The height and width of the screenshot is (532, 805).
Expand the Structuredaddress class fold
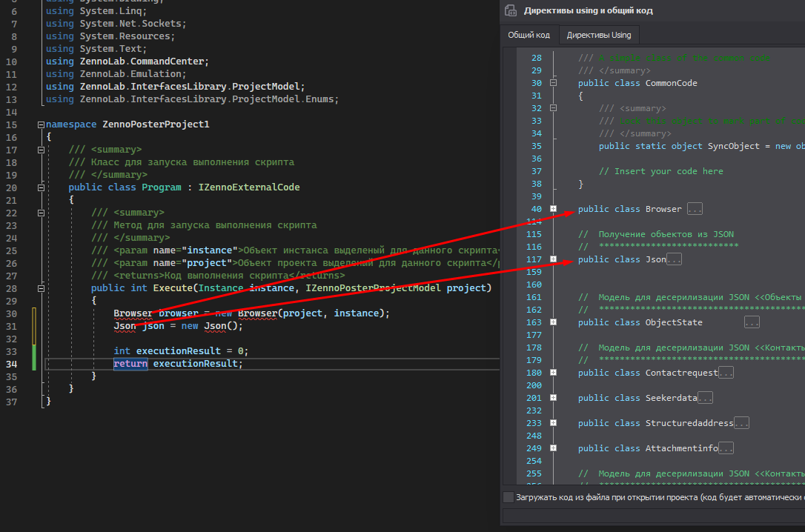tap(554, 423)
